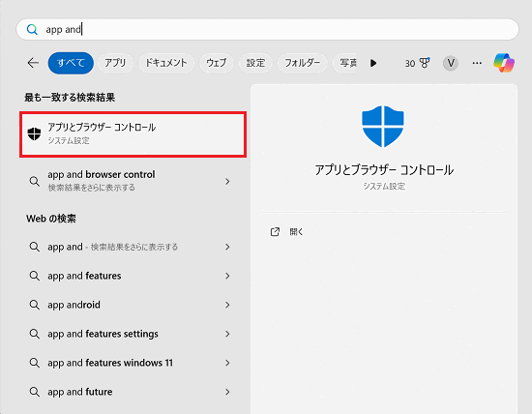Select app and features windows 11 suggestion

133,363
